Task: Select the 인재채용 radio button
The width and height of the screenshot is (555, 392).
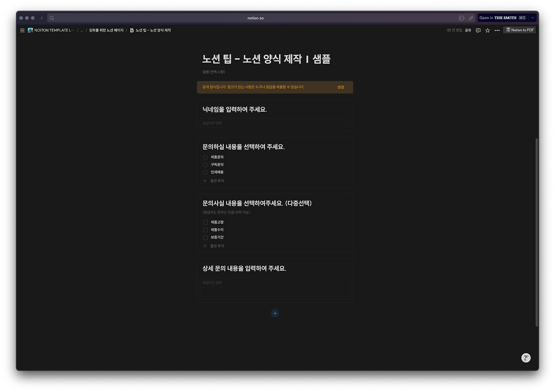Action: pos(205,172)
